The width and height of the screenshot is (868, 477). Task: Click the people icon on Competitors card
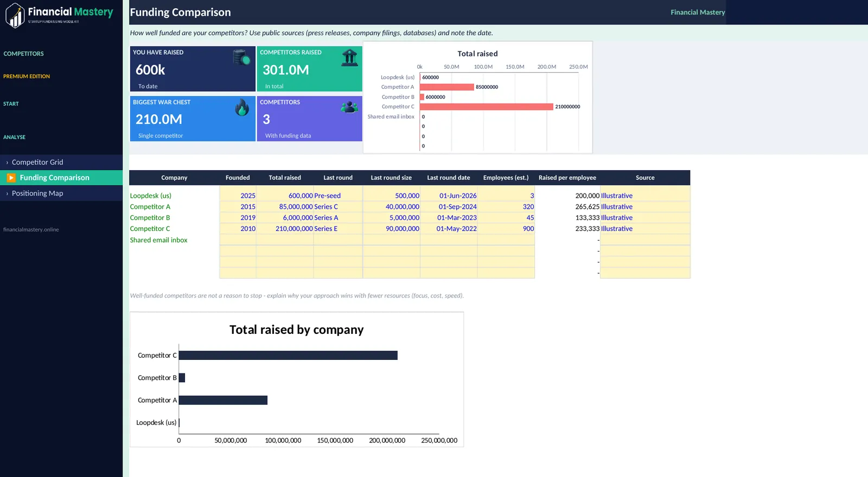(x=349, y=107)
